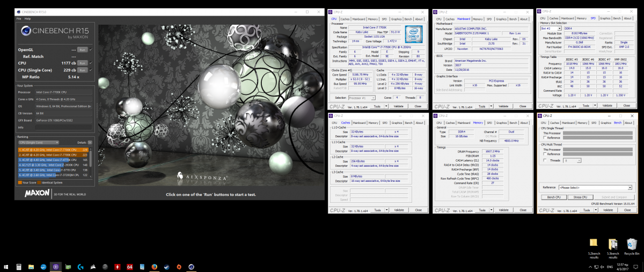
Task: Click the Cinebench icon on the taskbar
Action: click(x=191, y=267)
